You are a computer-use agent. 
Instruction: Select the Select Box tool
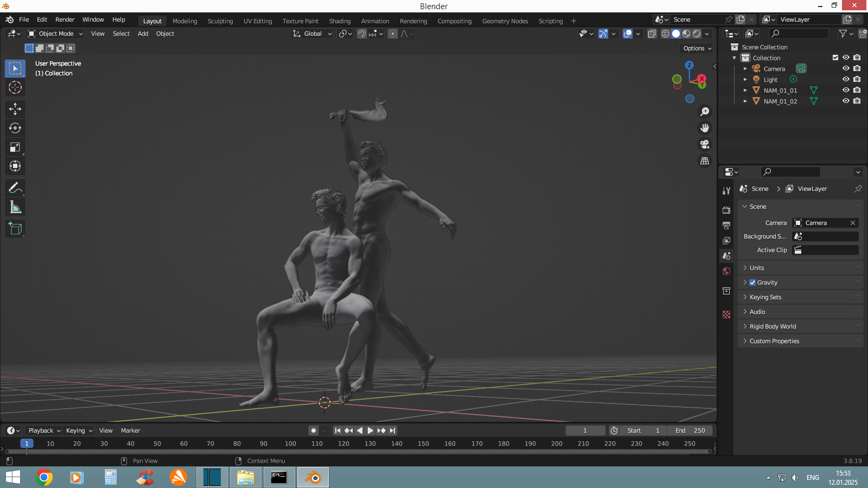pos(15,68)
